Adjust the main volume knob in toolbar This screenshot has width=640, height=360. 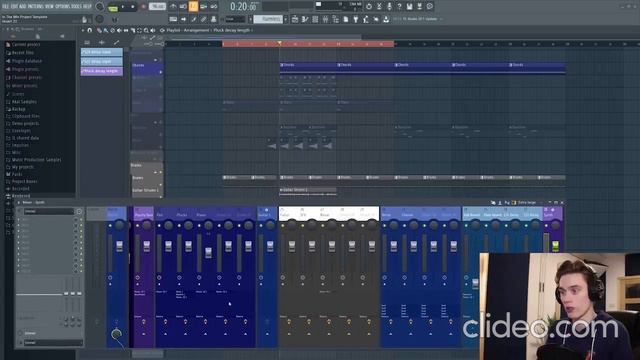click(x=99, y=6)
